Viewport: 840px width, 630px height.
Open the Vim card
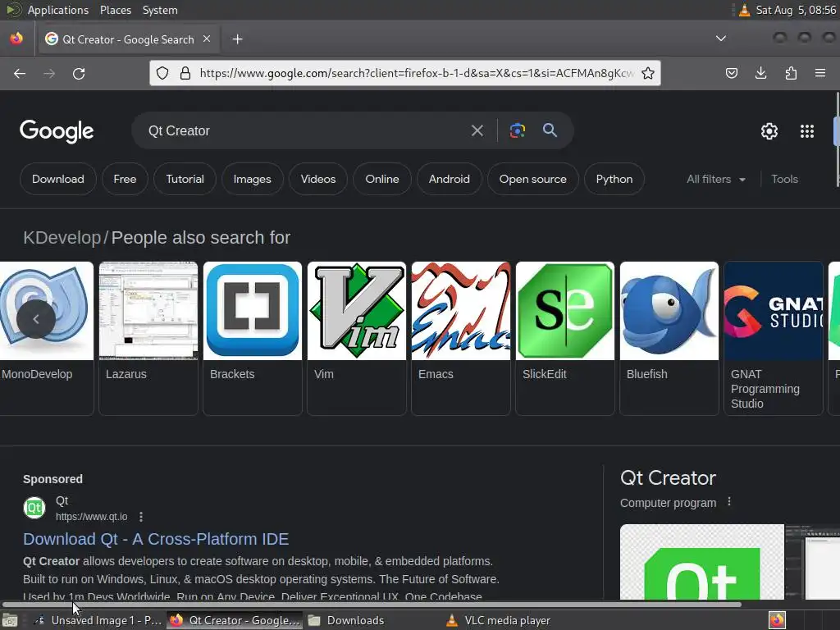pos(357,338)
